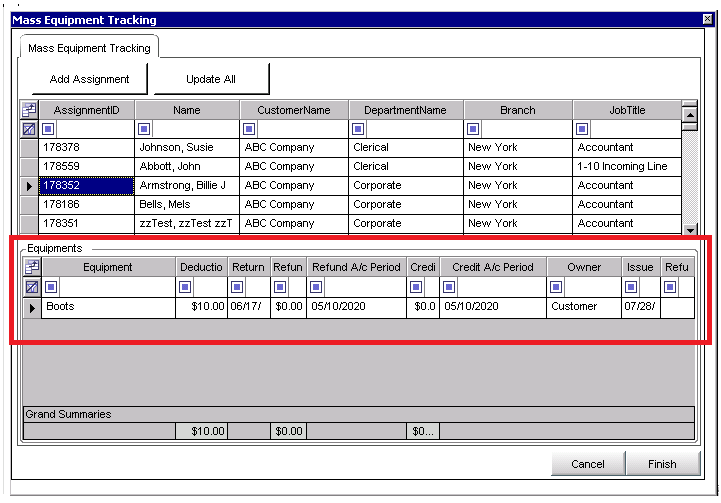This screenshot has width=721, height=503.
Task: Click the Branch column header
Action: [518, 110]
